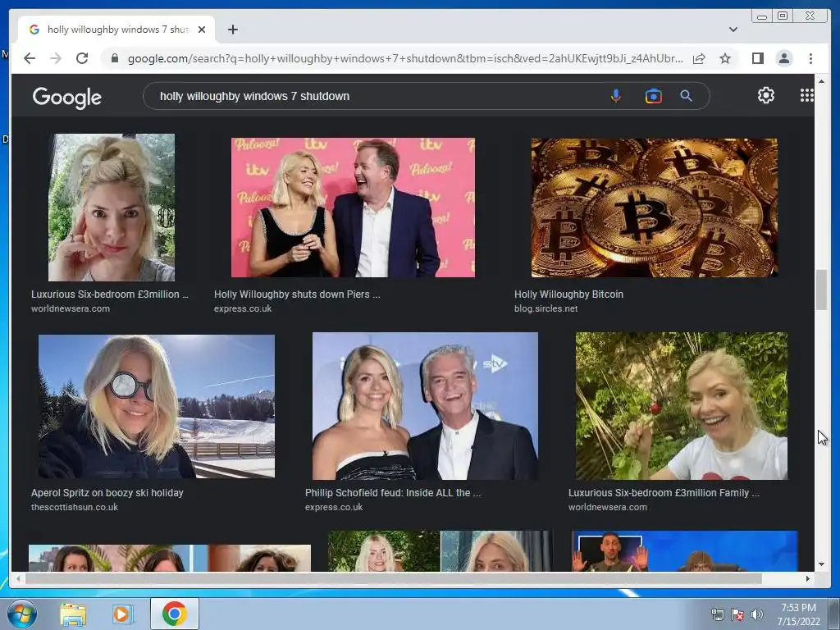
Task: Click the address bar URL
Action: point(405,58)
